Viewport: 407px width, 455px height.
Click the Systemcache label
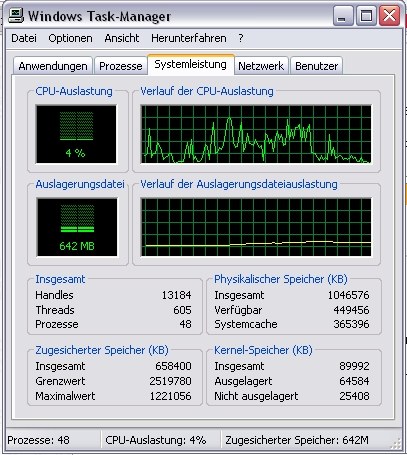[246, 324]
